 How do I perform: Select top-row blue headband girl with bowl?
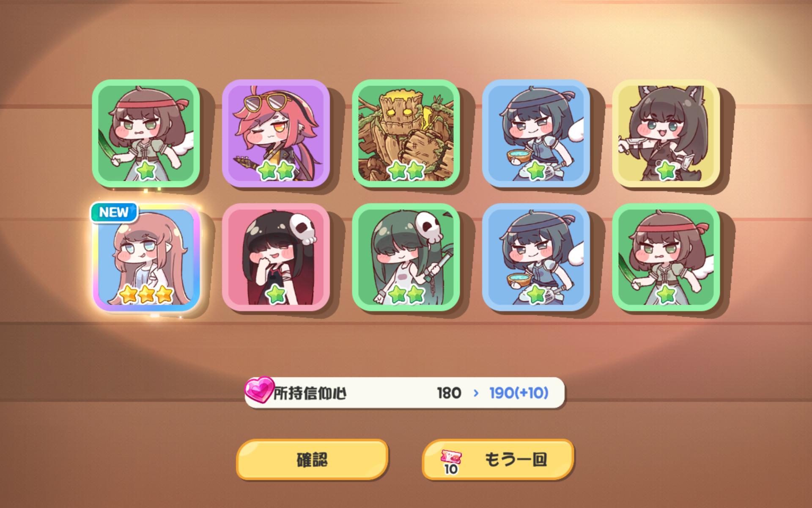(x=536, y=133)
